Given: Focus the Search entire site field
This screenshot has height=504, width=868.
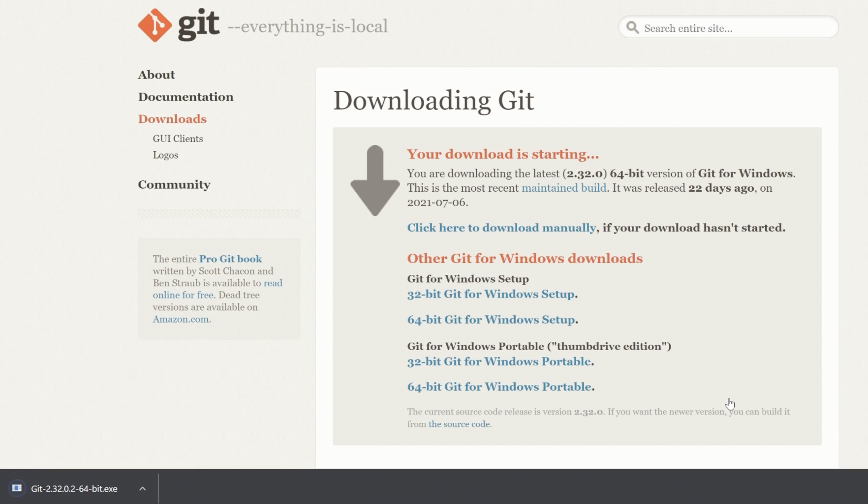Looking at the screenshot, I should tap(734, 28).
